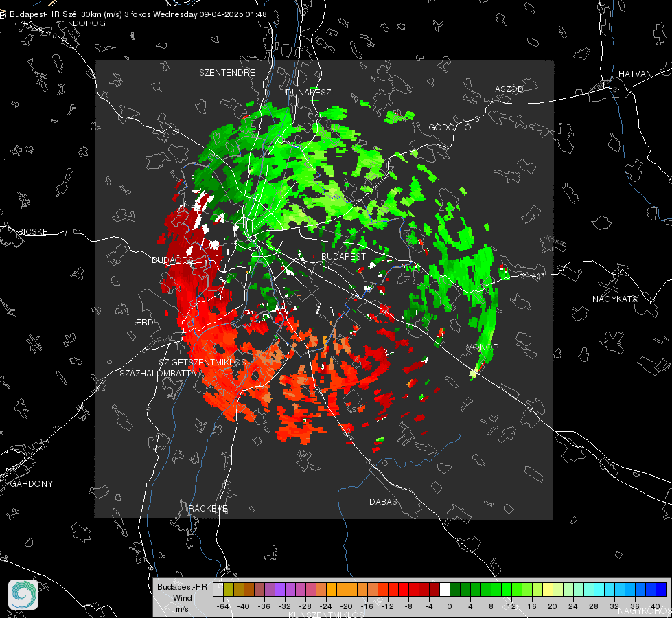Viewport: 672px width, 618px height.
Task: Click the BUDAPEST map label
Action: pos(344,256)
